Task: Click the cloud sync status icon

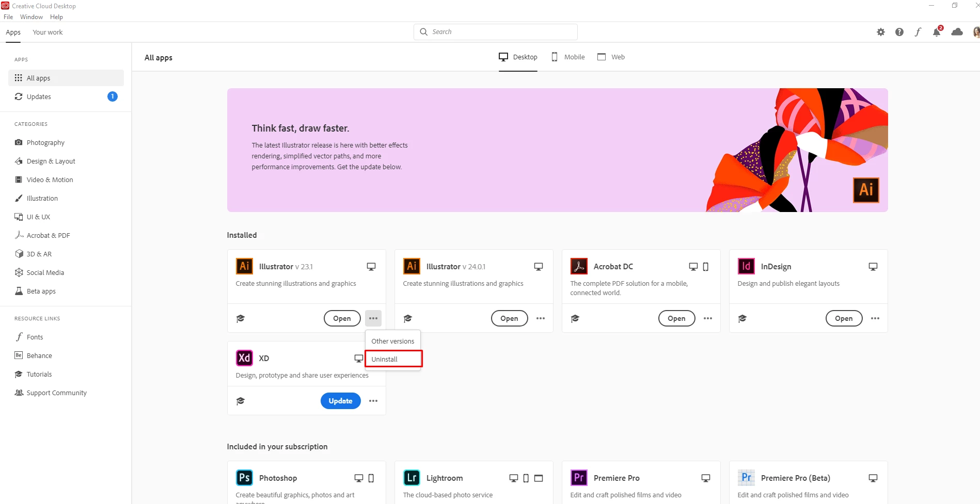Action: 957,32
